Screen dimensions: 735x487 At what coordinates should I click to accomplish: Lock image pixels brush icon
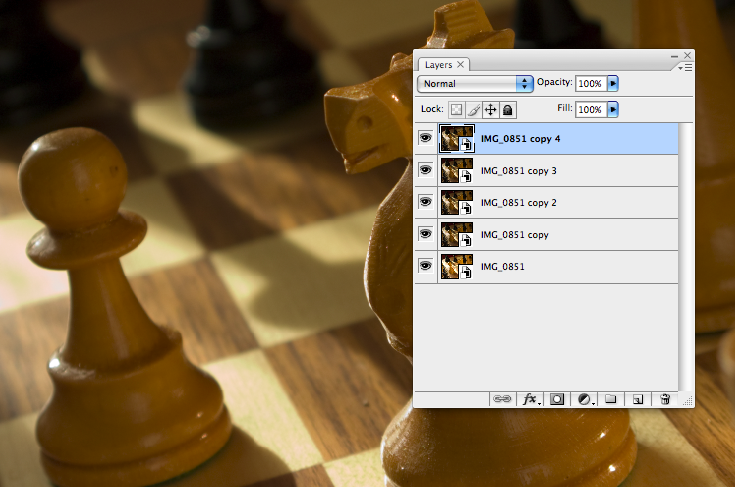click(473, 110)
